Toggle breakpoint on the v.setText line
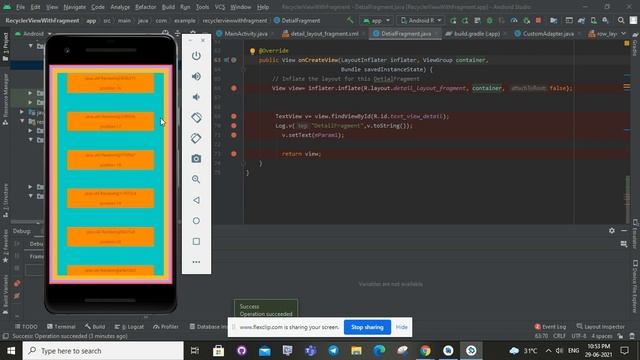The width and height of the screenshot is (640, 360). click(x=234, y=135)
